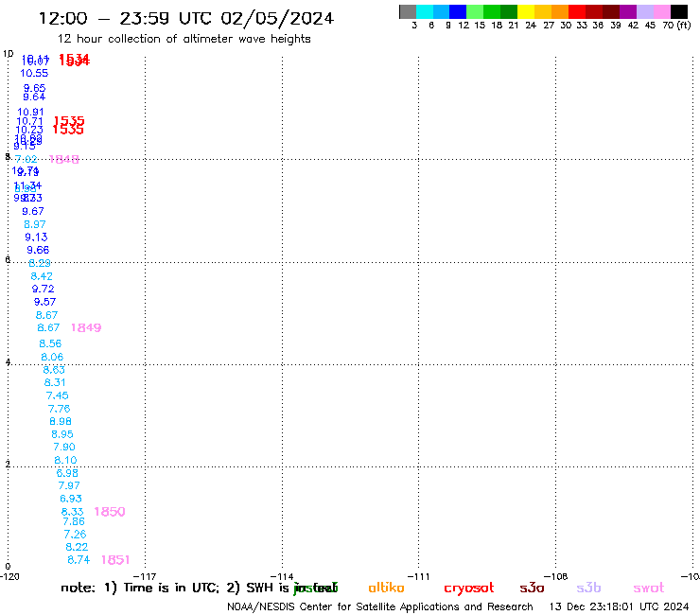
Task: Select the wave height value 10.55
Action: 34,73
